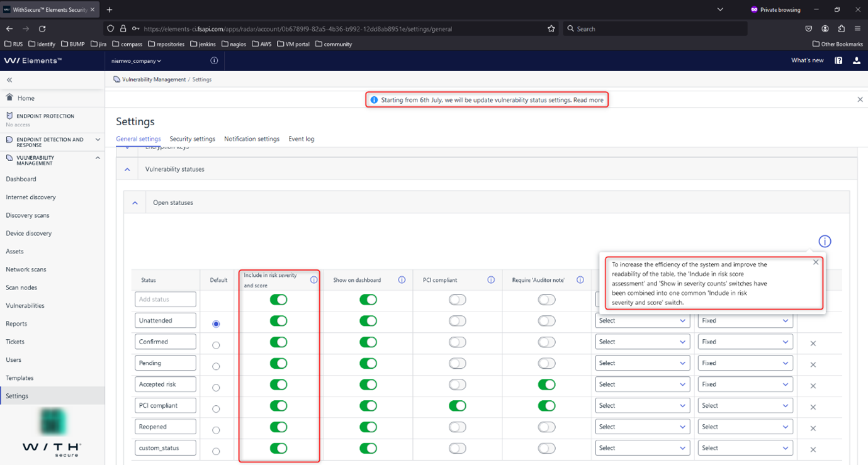
Task: Click the Add status input field
Action: coord(166,300)
